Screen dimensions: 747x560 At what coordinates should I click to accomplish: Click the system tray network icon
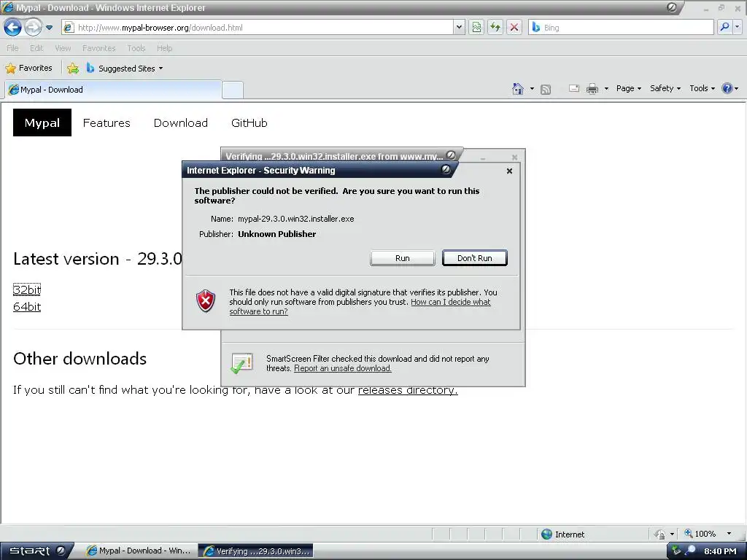(676, 551)
